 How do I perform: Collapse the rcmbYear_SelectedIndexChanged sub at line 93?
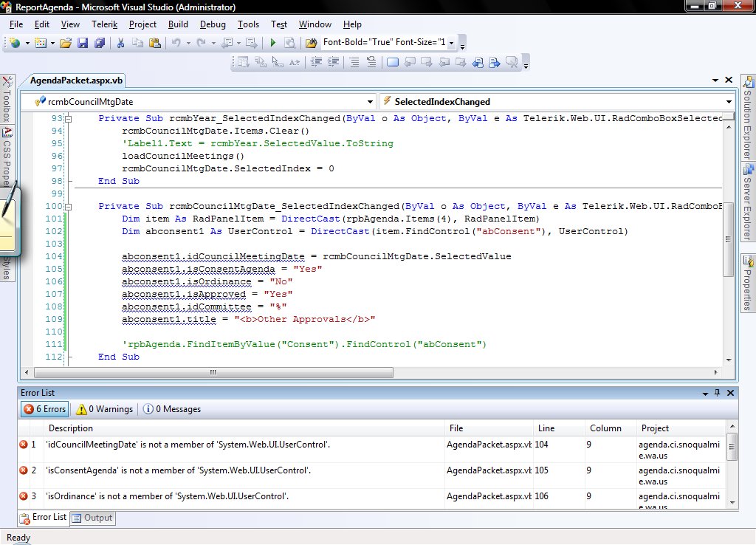pos(68,119)
